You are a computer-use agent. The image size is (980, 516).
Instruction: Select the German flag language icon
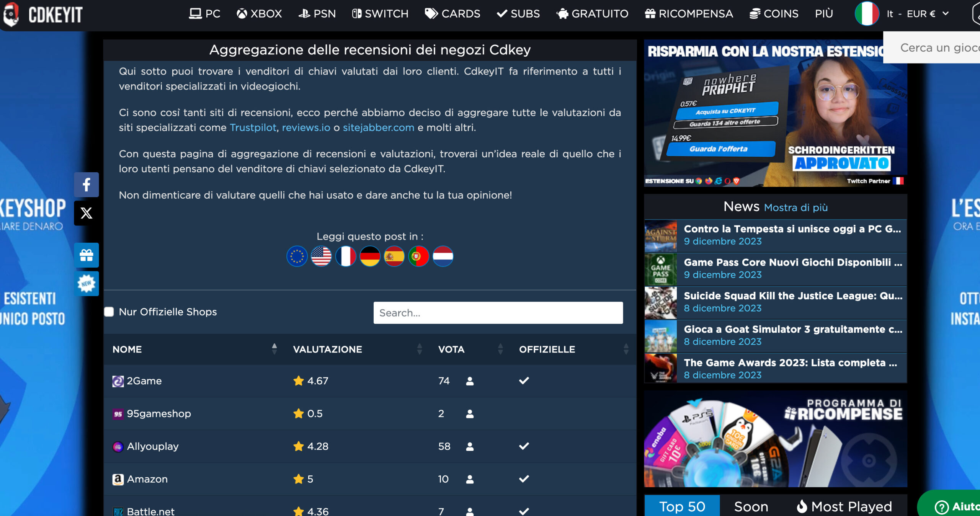point(370,256)
